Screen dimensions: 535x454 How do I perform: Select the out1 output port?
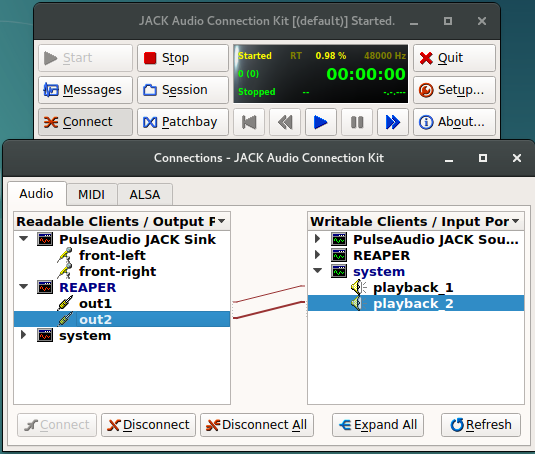[95, 304]
